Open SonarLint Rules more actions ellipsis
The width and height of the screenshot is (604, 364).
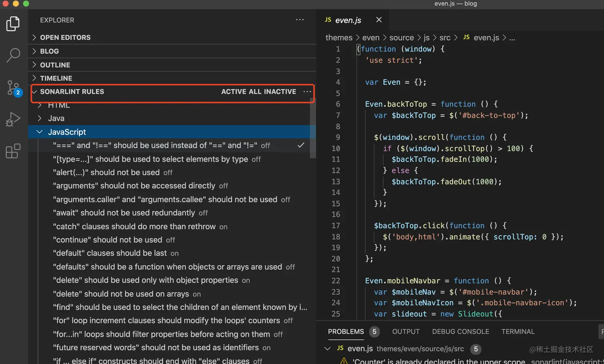point(307,91)
